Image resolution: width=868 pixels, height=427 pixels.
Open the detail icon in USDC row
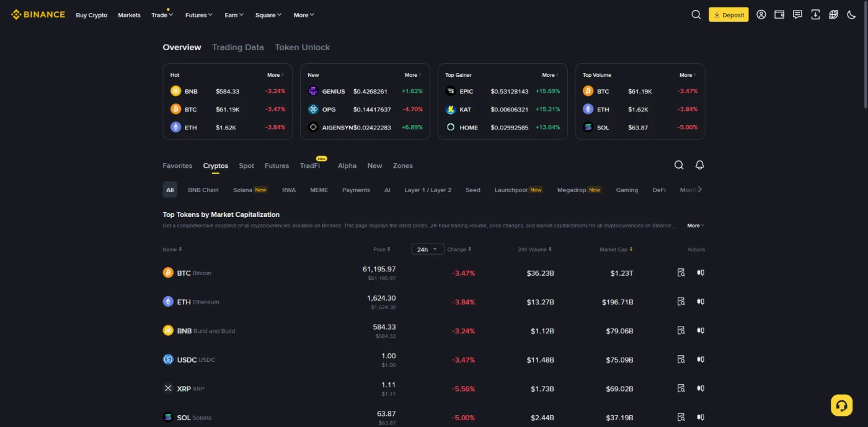(681, 359)
